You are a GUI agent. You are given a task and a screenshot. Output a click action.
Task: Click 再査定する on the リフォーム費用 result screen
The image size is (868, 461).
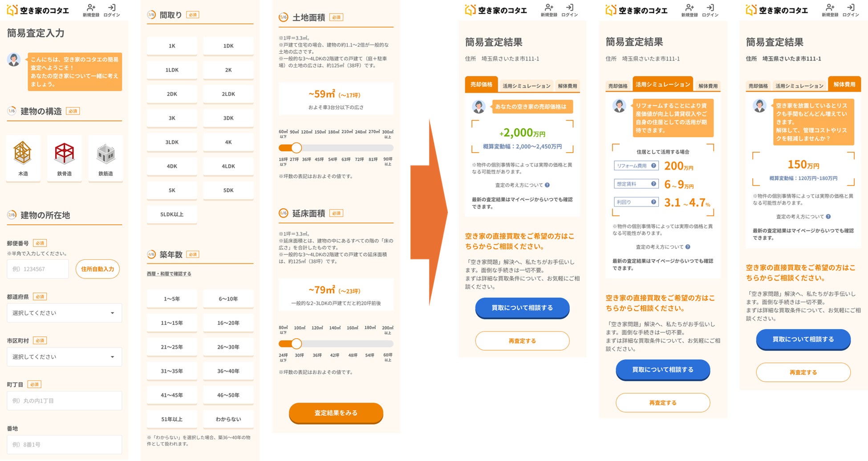coord(663,403)
